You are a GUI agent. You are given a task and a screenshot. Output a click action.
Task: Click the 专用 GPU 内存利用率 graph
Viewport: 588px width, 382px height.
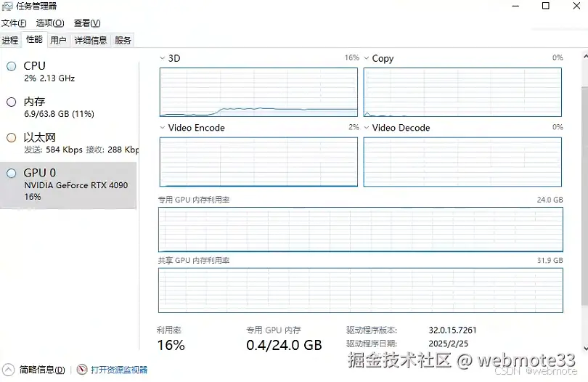point(360,229)
